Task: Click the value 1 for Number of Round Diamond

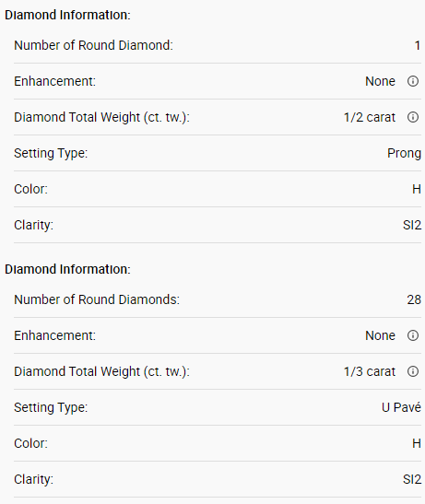Action: tap(418, 45)
